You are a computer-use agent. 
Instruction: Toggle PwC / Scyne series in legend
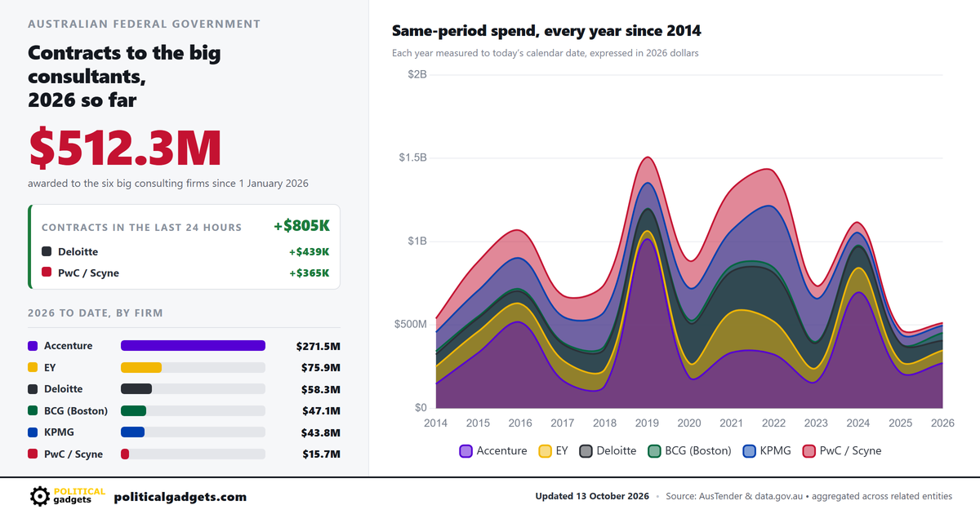[x=842, y=450]
